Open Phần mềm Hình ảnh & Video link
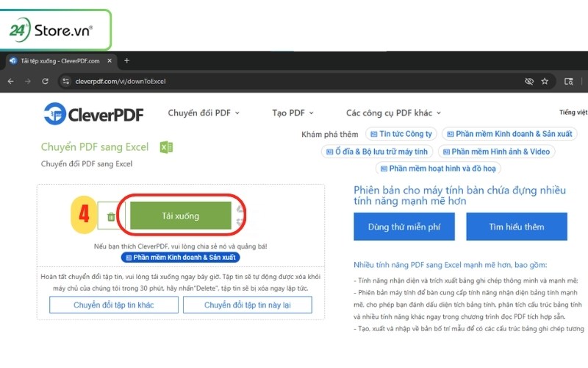This screenshot has width=588, height=368. 497,152
